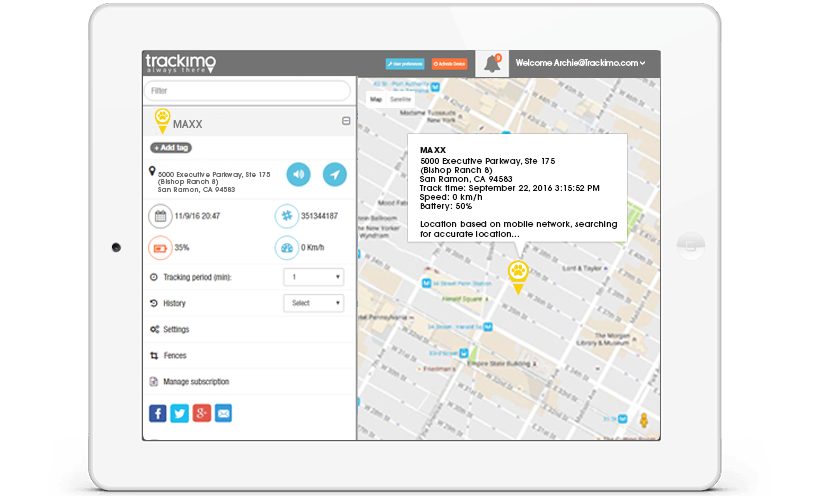
Task: Click the Street View pegman icon
Action: 644,420
